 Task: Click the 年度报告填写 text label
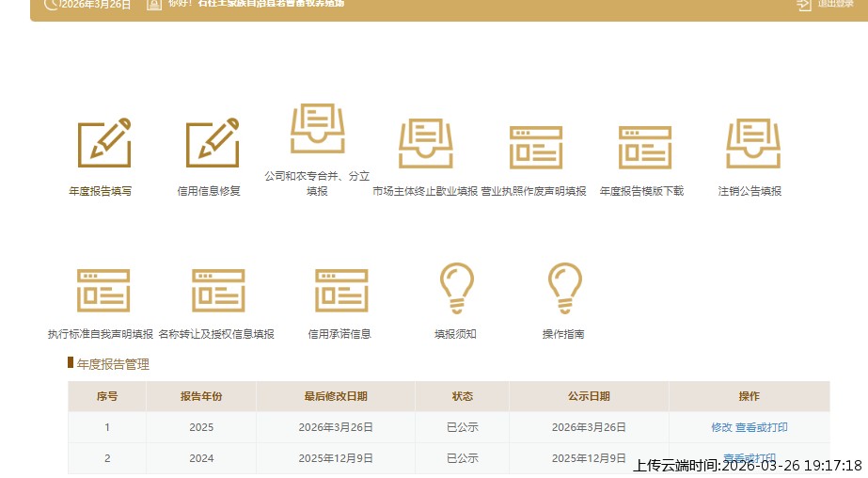(x=101, y=191)
